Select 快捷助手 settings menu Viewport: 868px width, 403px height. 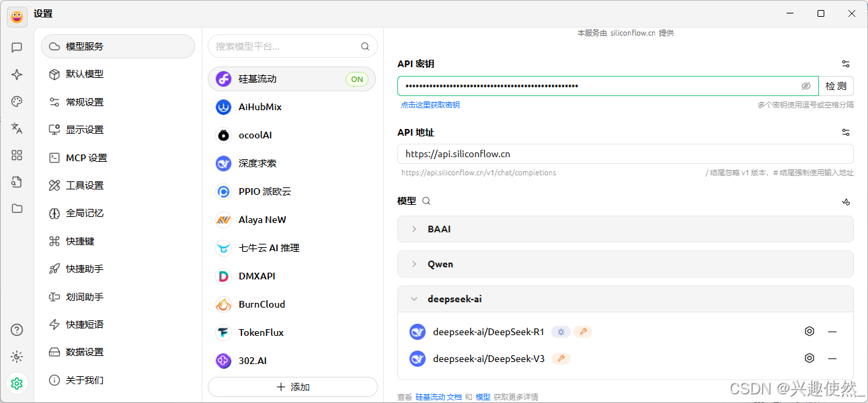click(118, 269)
